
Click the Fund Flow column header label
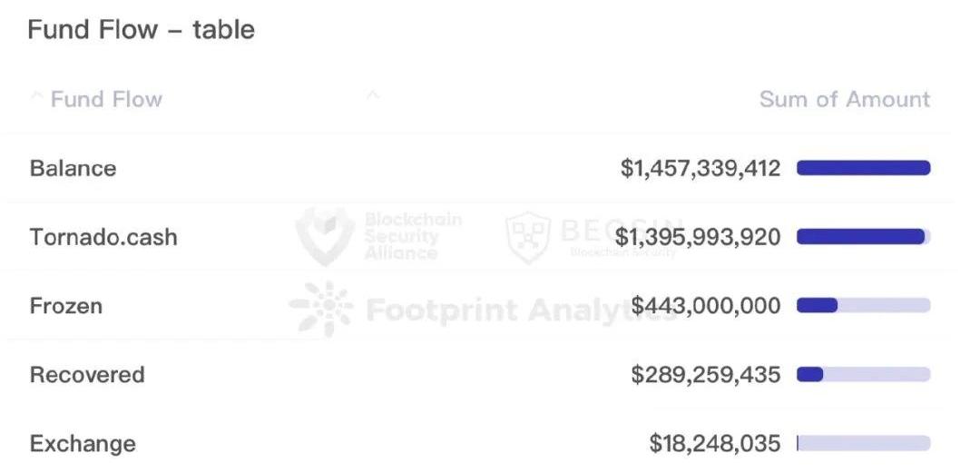click(x=106, y=99)
